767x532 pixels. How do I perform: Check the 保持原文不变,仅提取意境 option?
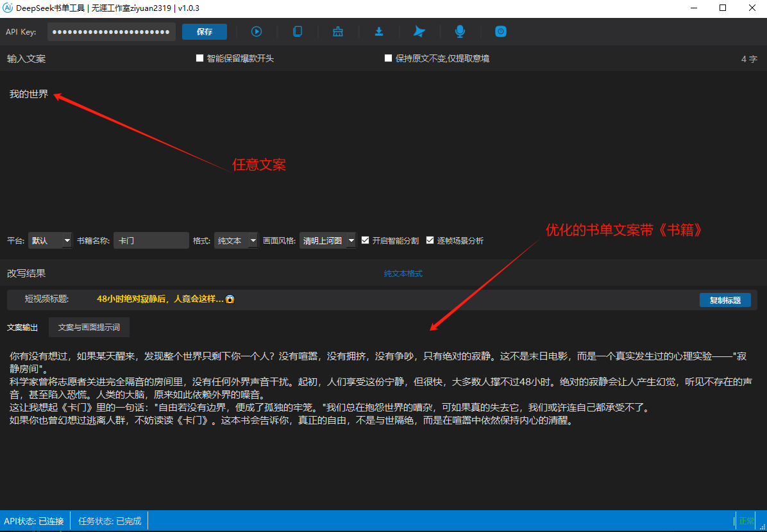coord(389,58)
